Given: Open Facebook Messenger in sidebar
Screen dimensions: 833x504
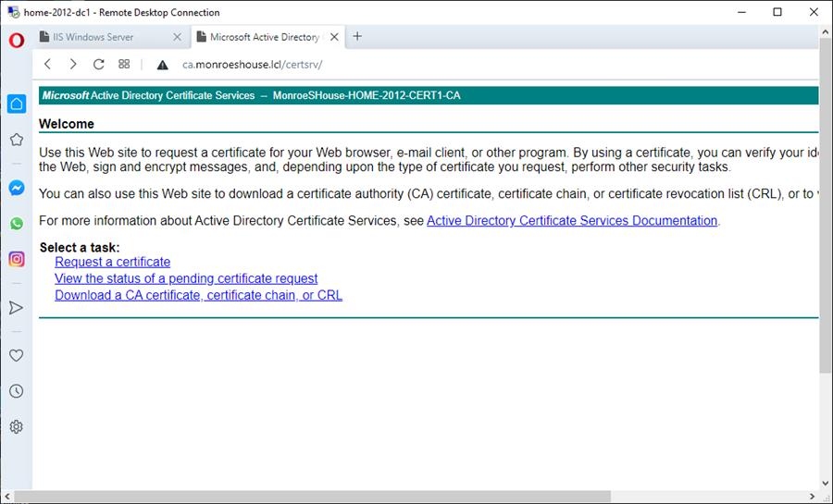Looking at the screenshot, I should [17, 189].
